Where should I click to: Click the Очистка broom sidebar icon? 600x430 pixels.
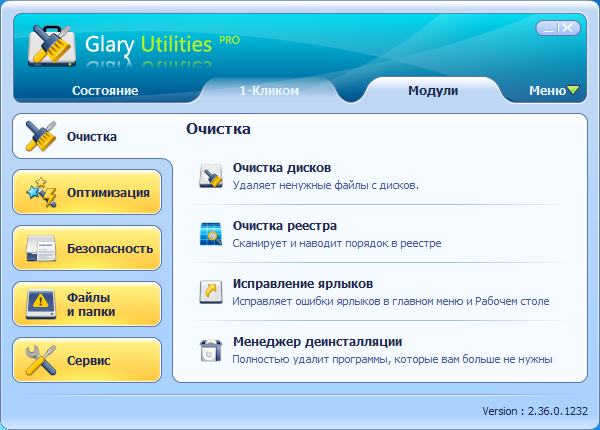[41, 136]
